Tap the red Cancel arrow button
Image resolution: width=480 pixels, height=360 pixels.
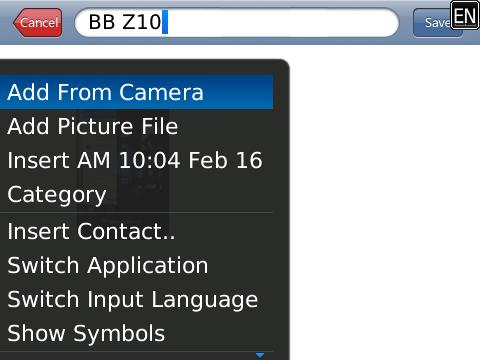pos(38,22)
